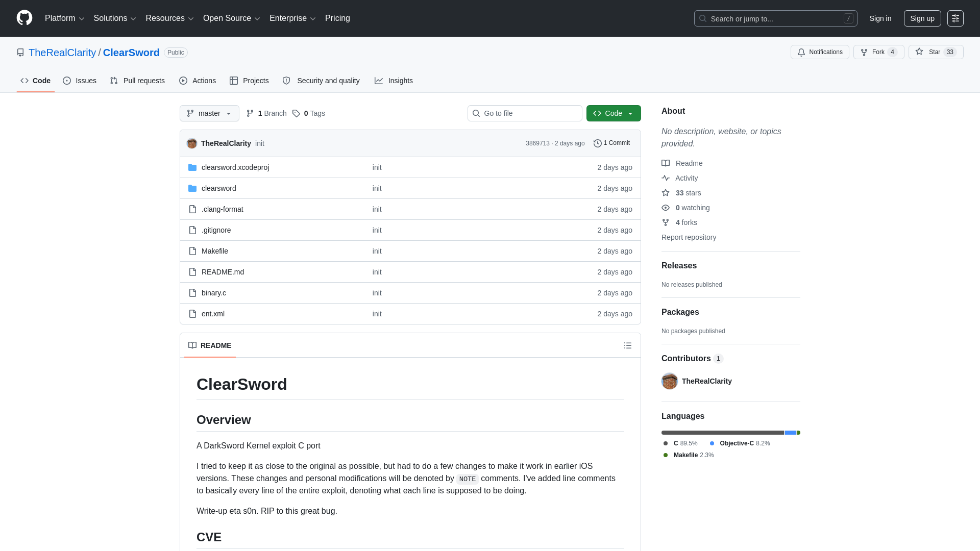Expand the Open Source menu
The height and width of the screenshot is (551, 980).
[x=232, y=18]
